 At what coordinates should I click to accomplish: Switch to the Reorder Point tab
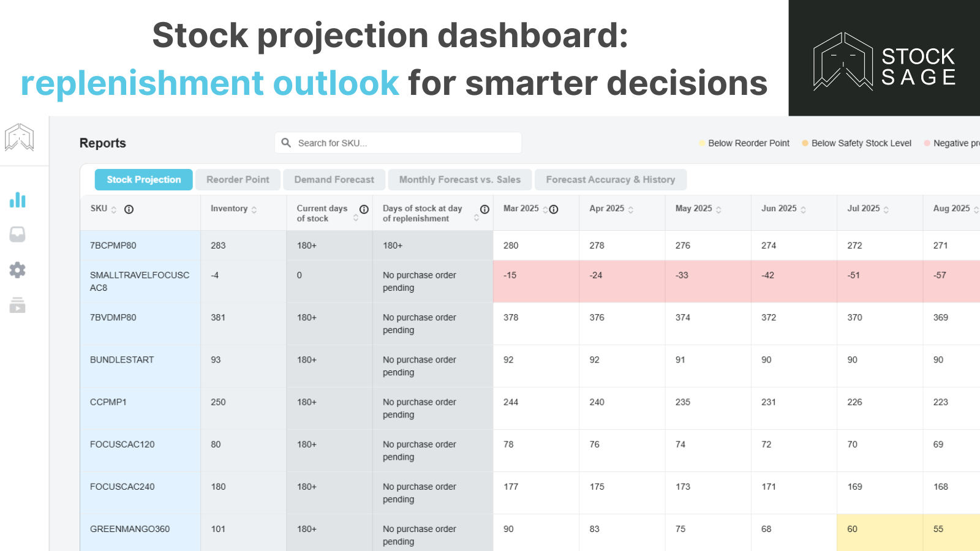pos(238,179)
